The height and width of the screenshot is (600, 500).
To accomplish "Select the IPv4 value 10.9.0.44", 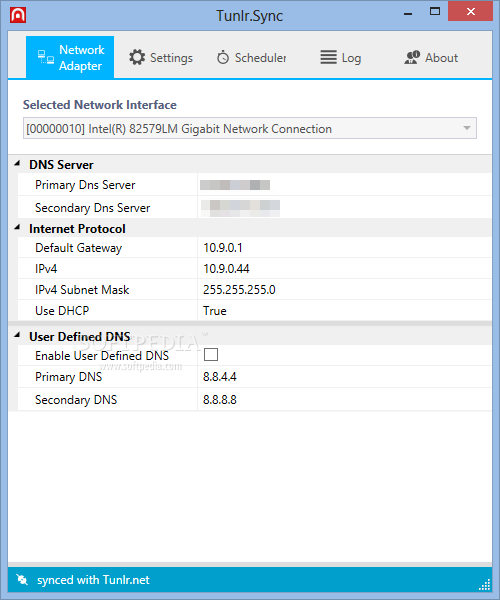I will point(226,269).
